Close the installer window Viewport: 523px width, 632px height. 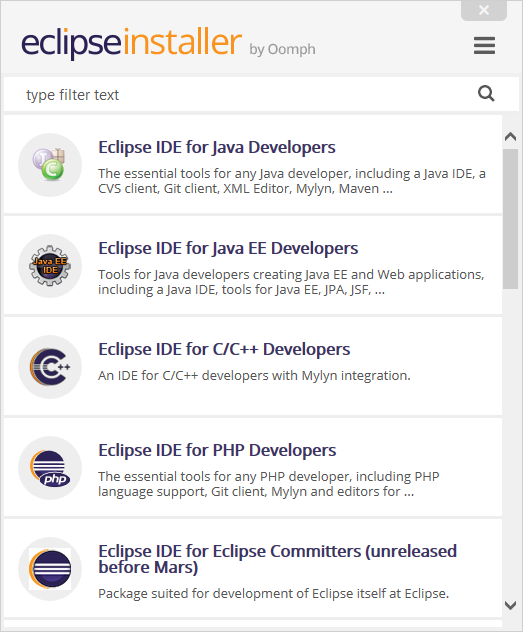point(484,10)
